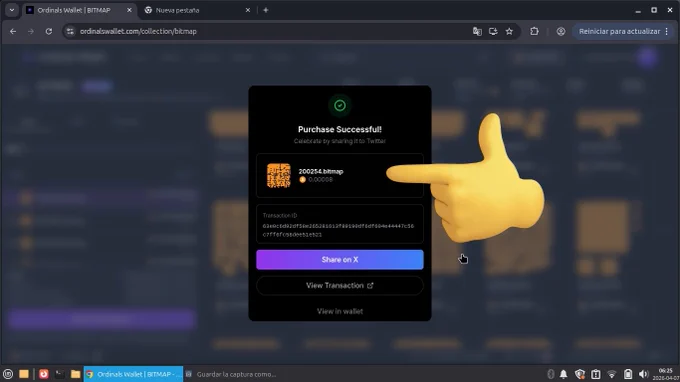Bookmark this page with star
This screenshot has height=382, width=680.
[x=509, y=31]
